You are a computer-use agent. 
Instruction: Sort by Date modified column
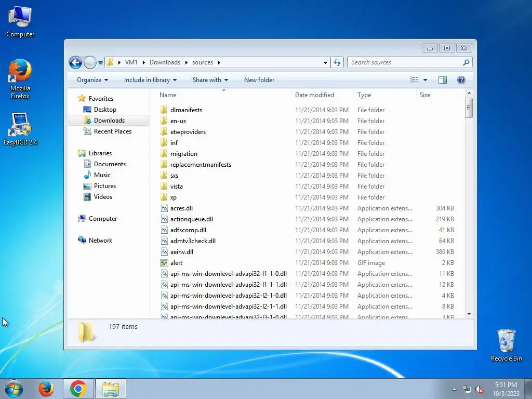(x=322, y=95)
